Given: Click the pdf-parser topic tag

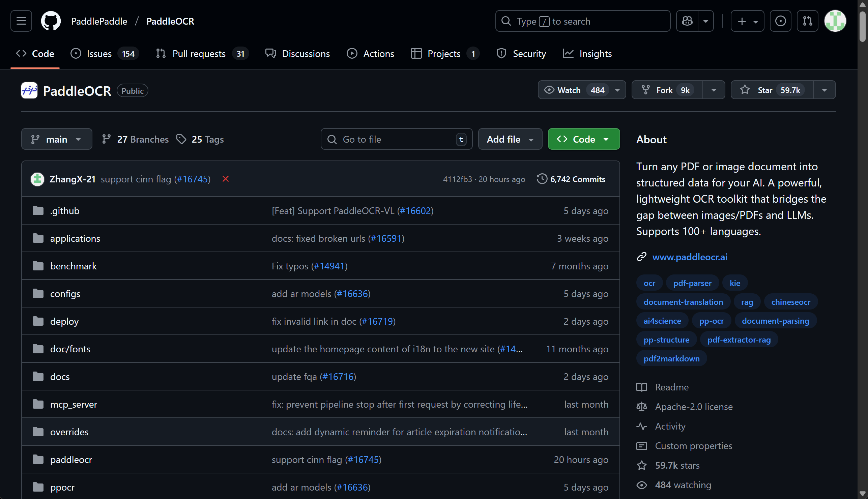Looking at the screenshot, I should click(692, 283).
